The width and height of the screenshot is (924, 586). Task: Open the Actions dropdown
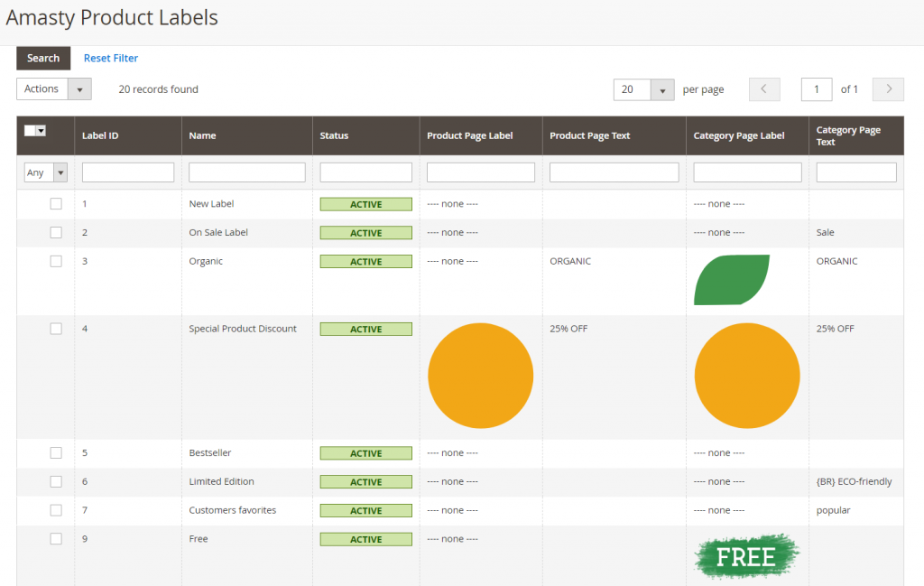(x=54, y=89)
